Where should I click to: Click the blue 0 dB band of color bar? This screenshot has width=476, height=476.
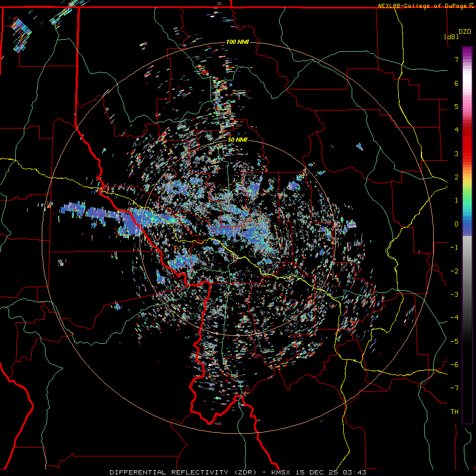(467, 225)
